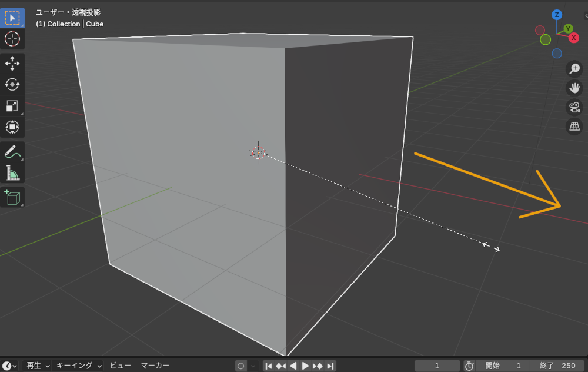Image resolution: width=588 pixels, height=372 pixels.
Task: Play the animation in reverse
Action: click(x=293, y=366)
